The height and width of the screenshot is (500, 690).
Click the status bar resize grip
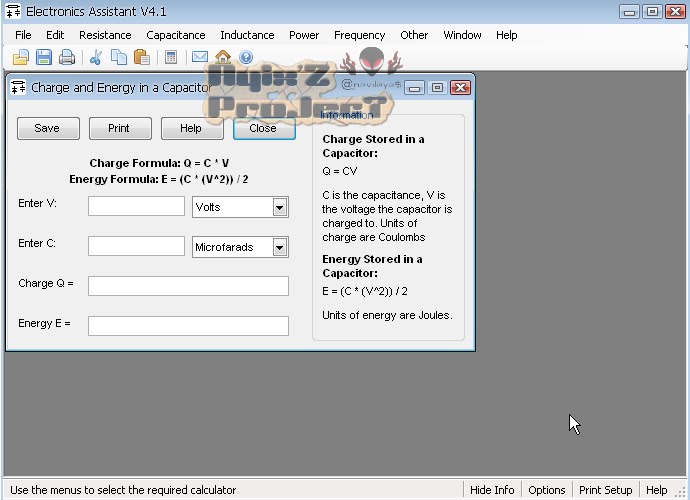(x=680, y=492)
